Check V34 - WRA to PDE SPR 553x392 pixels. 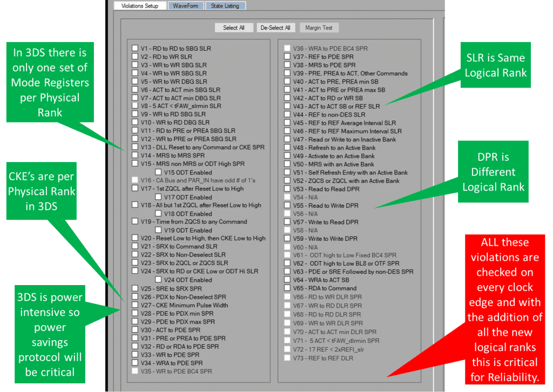135,363
